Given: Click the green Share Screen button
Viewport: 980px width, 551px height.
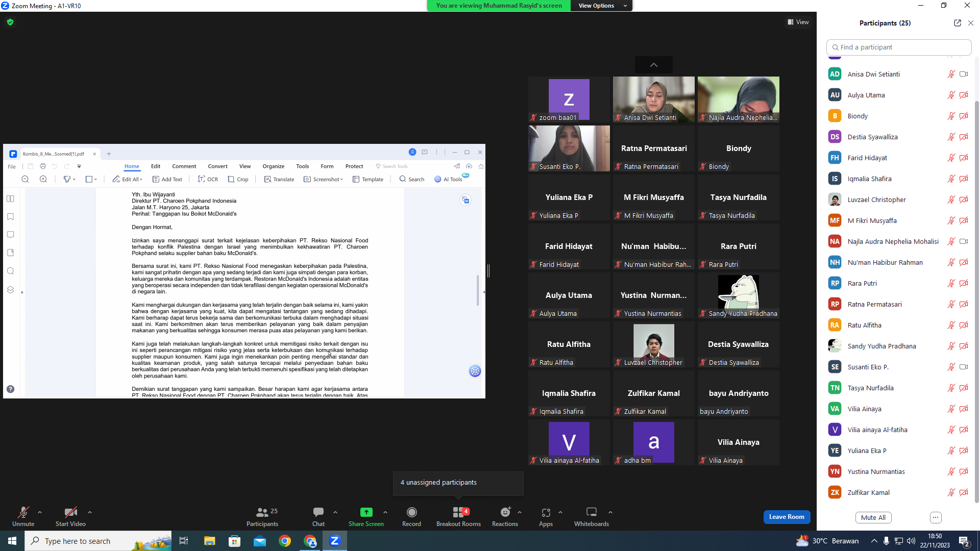Looking at the screenshot, I should (x=366, y=516).
